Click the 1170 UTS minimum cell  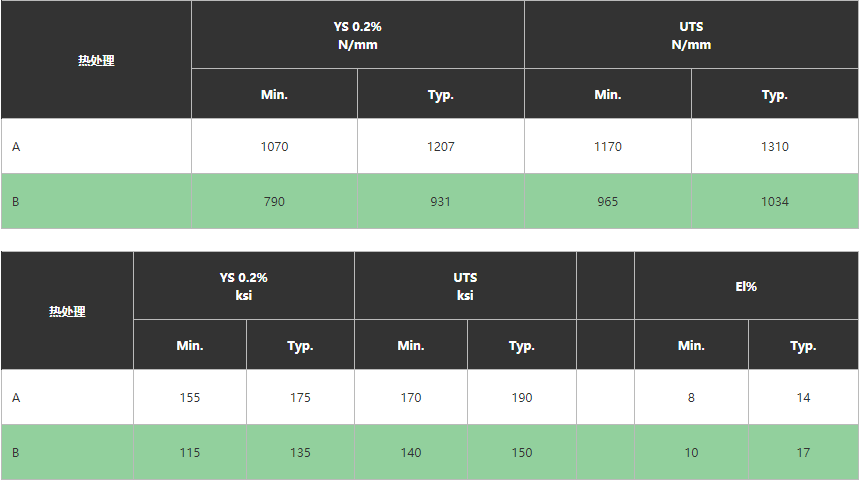pyautogui.click(x=608, y=147)
